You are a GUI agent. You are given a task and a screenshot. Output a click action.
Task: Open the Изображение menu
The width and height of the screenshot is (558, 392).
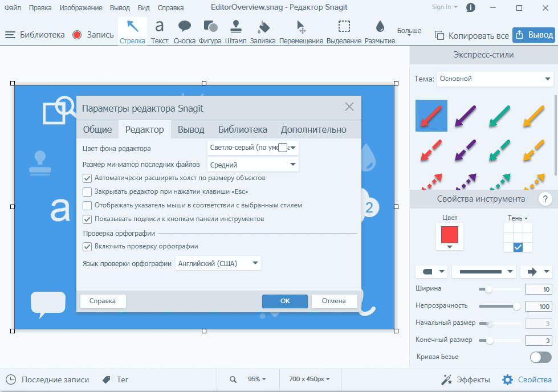81,7
